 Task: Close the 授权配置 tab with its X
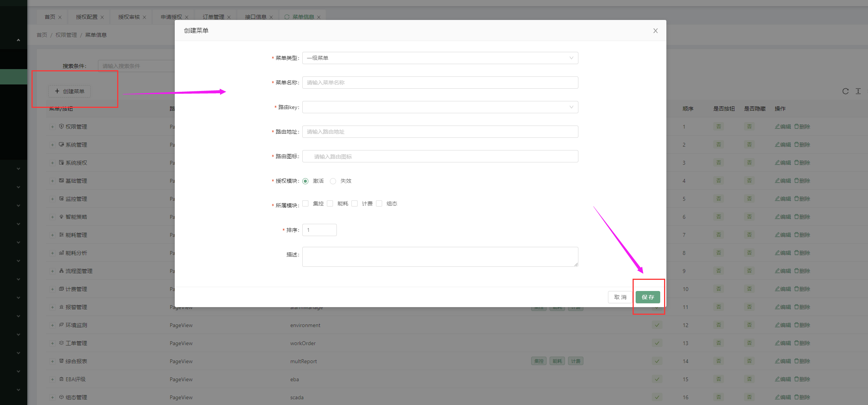102,17
